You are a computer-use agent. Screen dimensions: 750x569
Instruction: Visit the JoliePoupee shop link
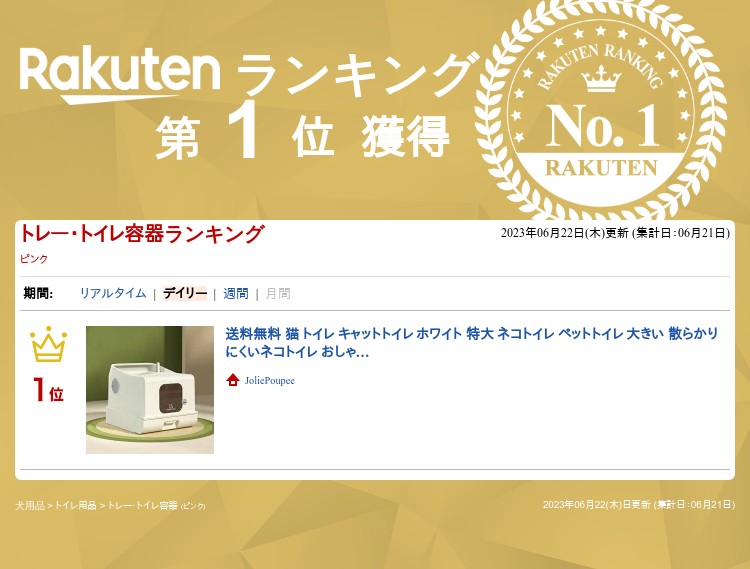click(270, 381)
